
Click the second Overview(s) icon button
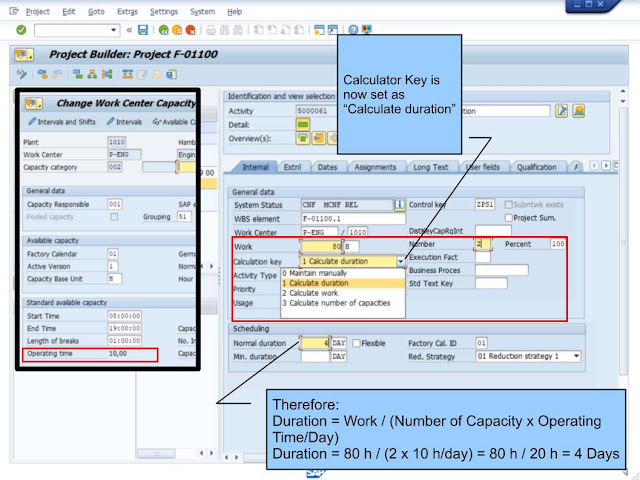pos(318,138)
